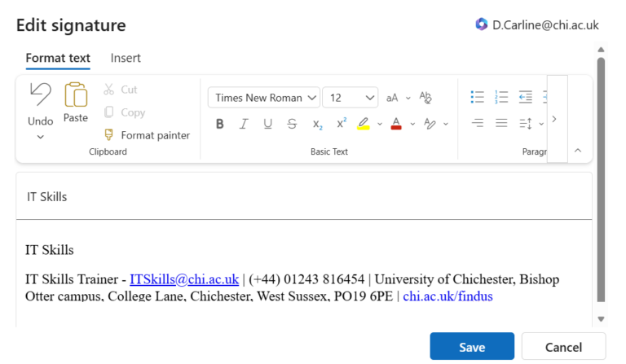Apply superscript formatting

click(341, 124)
